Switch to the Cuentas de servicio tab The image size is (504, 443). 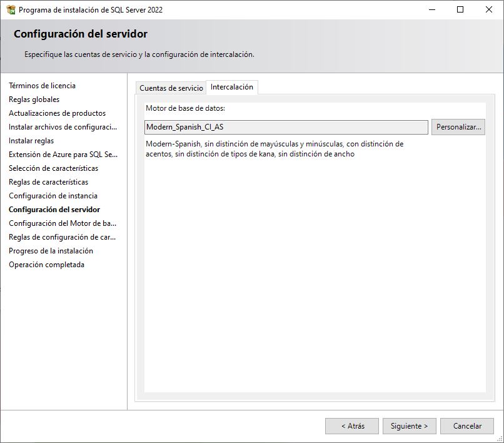coord(171,88)
